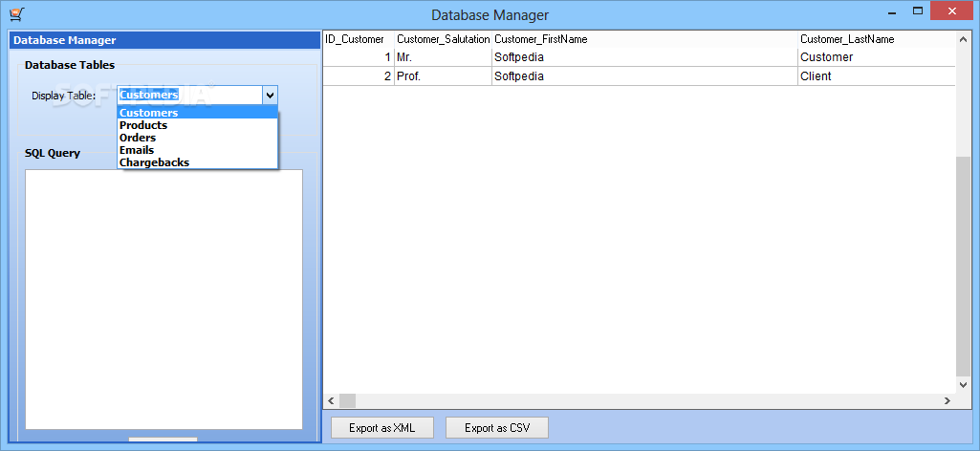980x451 pixels.
Task: Click ID cell with value 2
Action: [359, 76]
